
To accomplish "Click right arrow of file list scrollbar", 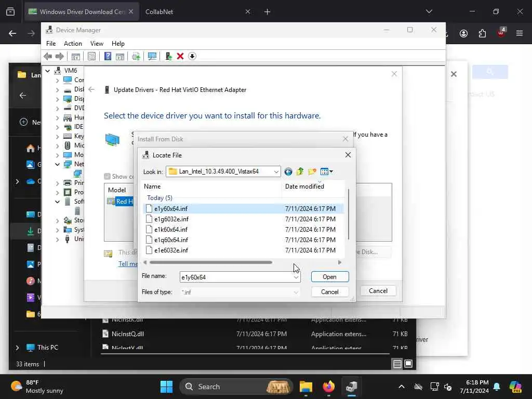I will point(340,262).
